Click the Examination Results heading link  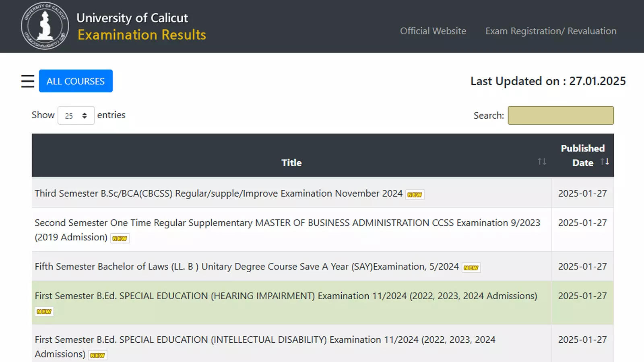(x=142, y=35)
